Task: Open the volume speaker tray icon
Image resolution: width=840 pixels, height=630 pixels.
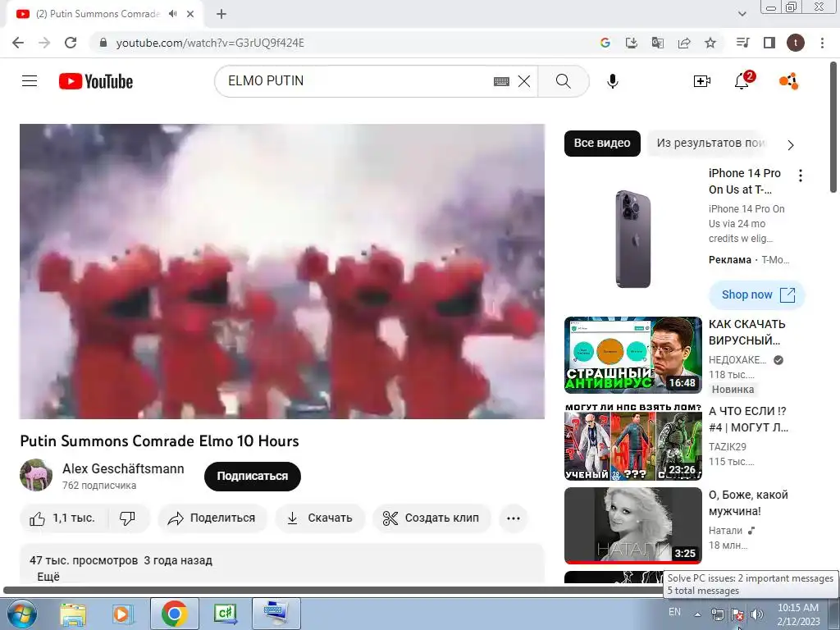Action: click(757, 614)
